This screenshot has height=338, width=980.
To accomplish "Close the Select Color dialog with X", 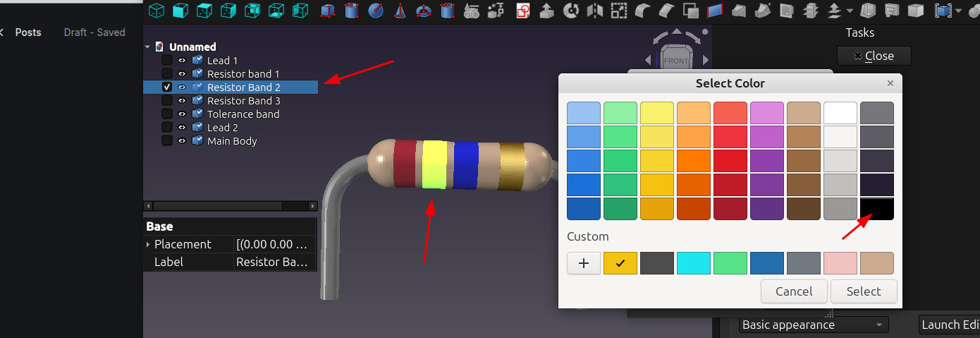I will [x=890, y=83].
